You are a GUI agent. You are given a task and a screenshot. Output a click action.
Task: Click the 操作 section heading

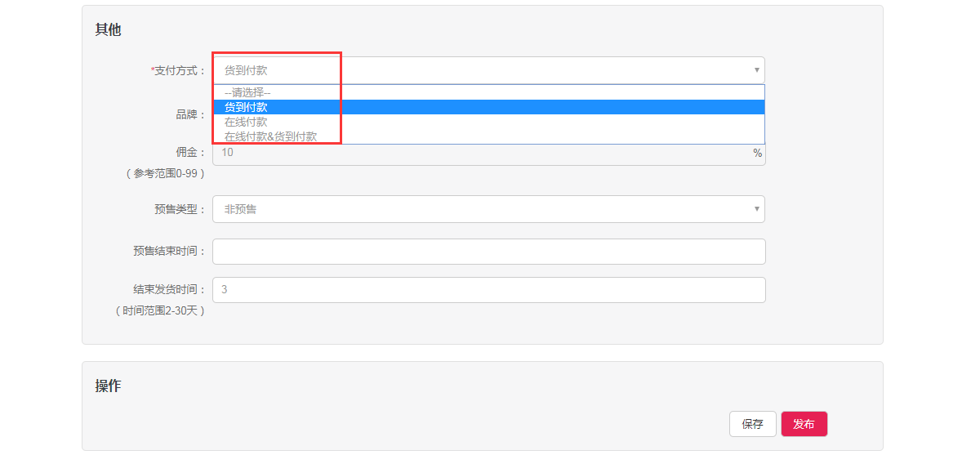108,386
